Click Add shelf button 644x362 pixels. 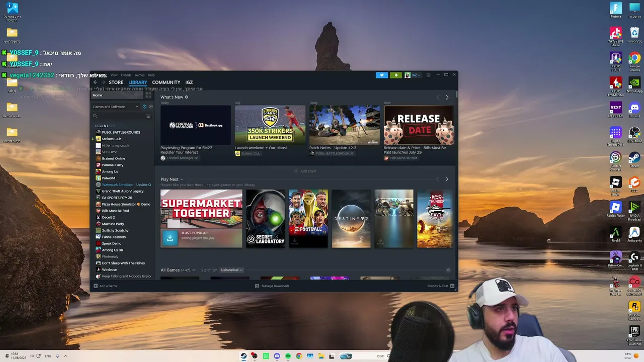(305, 171)
